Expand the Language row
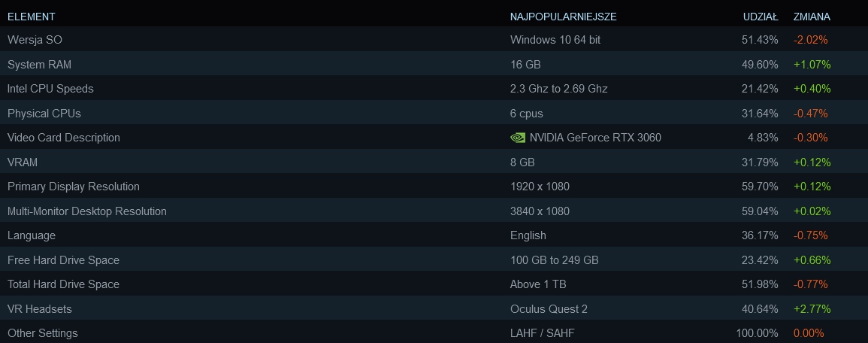The height and width of the screenshot is (343, 868). (x=32, y=235)
